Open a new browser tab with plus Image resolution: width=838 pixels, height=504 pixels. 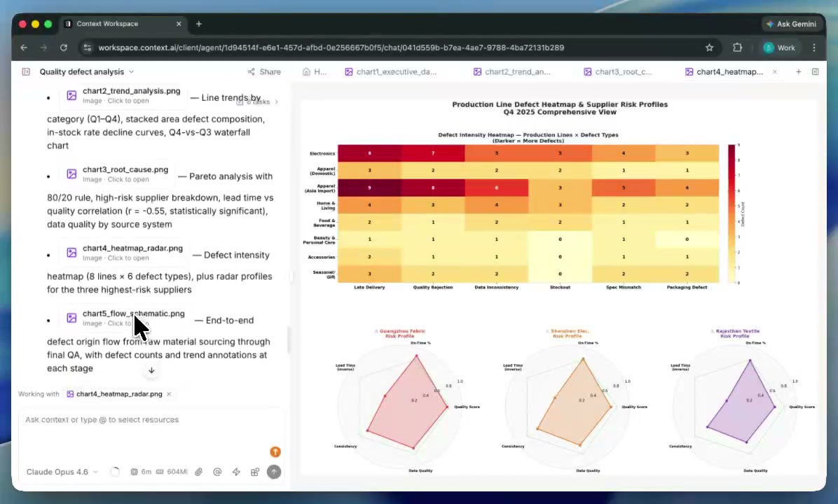[x=199, y=24]
